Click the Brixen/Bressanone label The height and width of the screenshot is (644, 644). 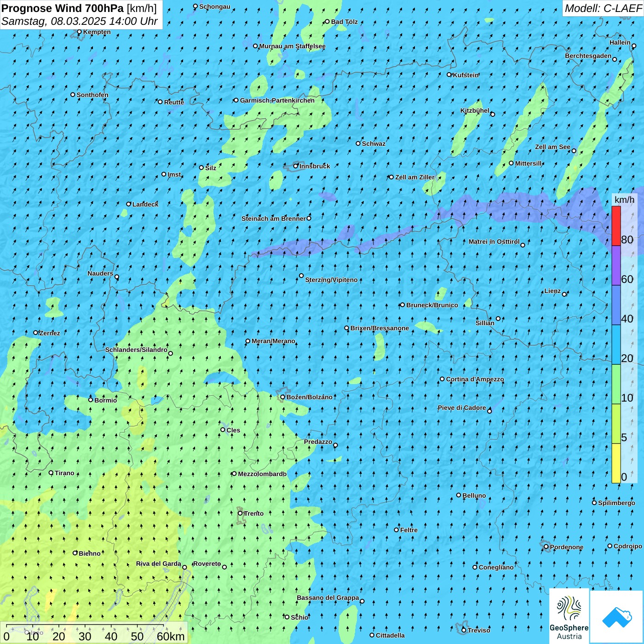(379, 328)
